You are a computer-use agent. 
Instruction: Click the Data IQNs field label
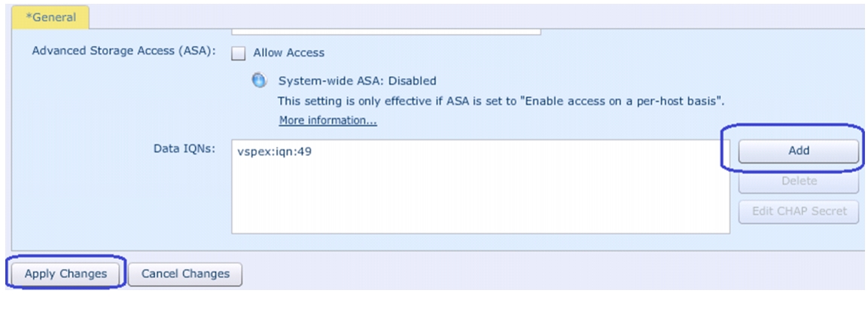pyautogui.click(x=184, y=150)
